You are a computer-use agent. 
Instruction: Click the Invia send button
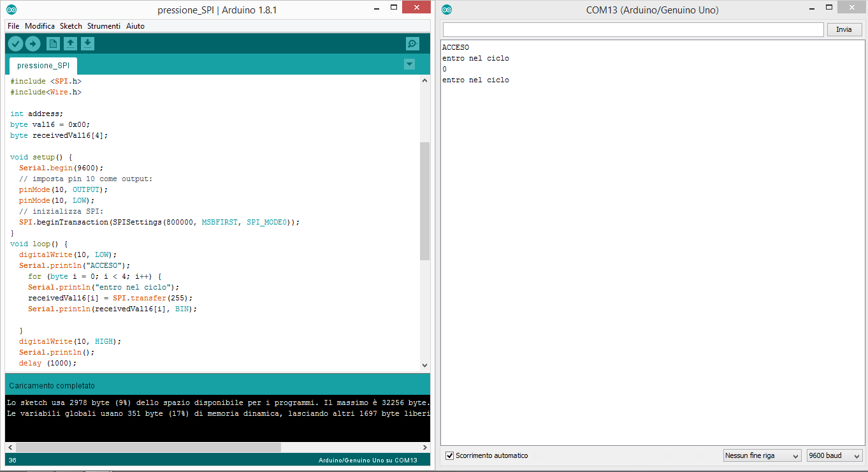pyautogui.click(x=844, y=29)
